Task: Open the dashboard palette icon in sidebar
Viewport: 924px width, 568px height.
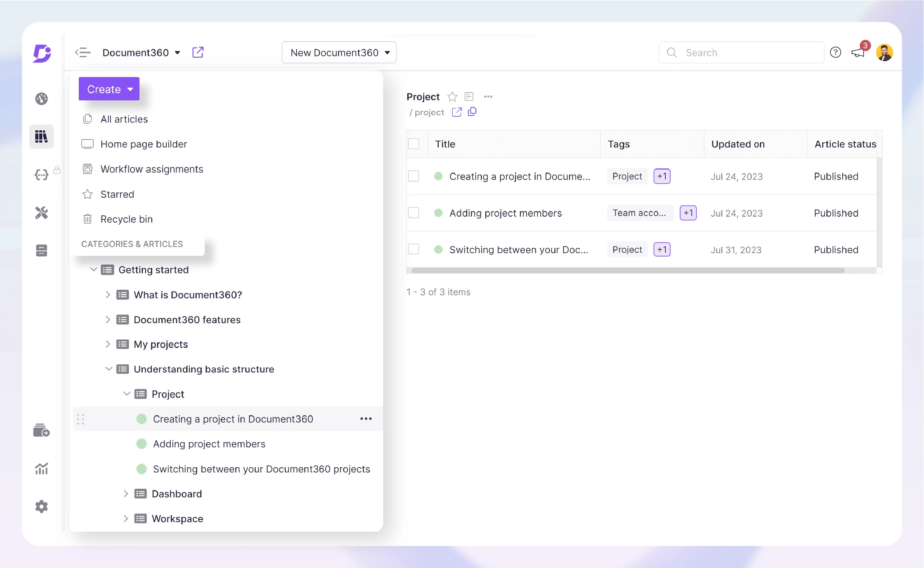Action: 41,99
